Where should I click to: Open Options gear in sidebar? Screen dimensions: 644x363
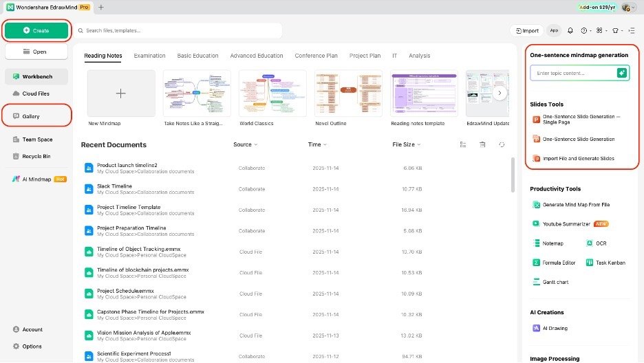tap(28, 346)
